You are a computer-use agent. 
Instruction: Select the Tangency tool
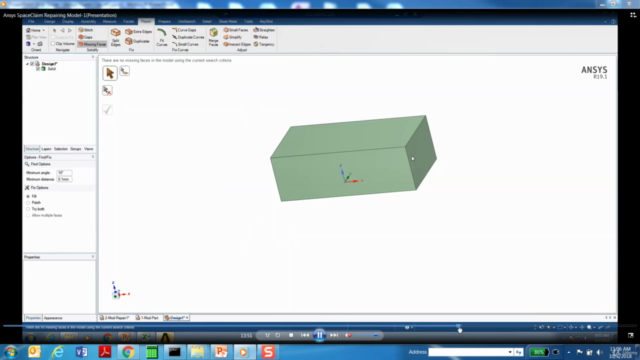pyautogui.click(x=264, y=44)
